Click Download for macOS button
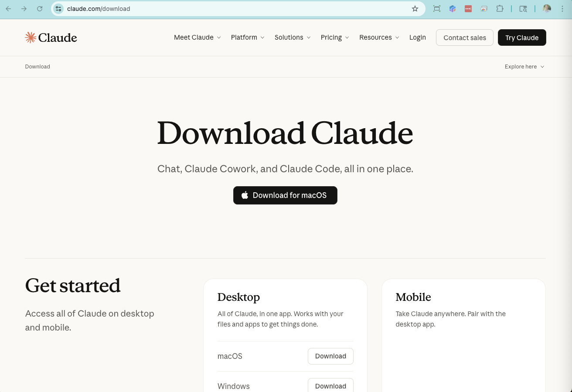 285,195
